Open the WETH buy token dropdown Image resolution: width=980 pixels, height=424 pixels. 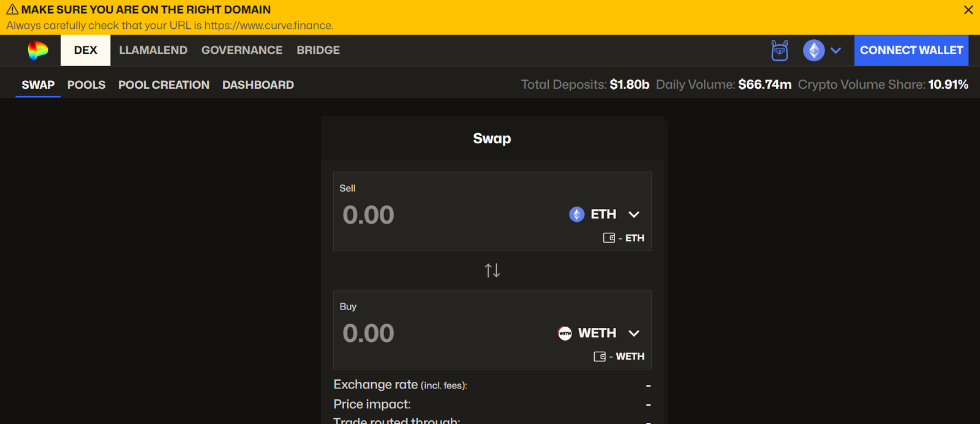point(634,333)
